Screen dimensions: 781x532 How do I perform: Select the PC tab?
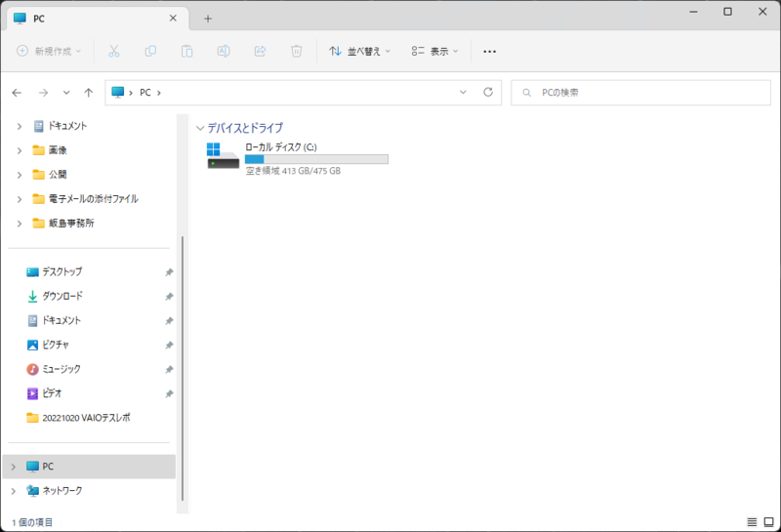point(98,19)
